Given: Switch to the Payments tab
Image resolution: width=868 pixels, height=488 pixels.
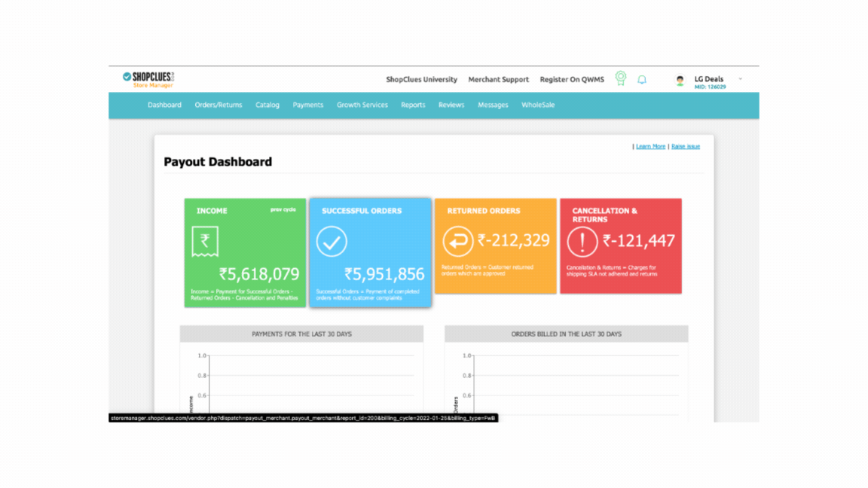Looking at the screenshot, I should pyautogui.click(x=308, y=105).
